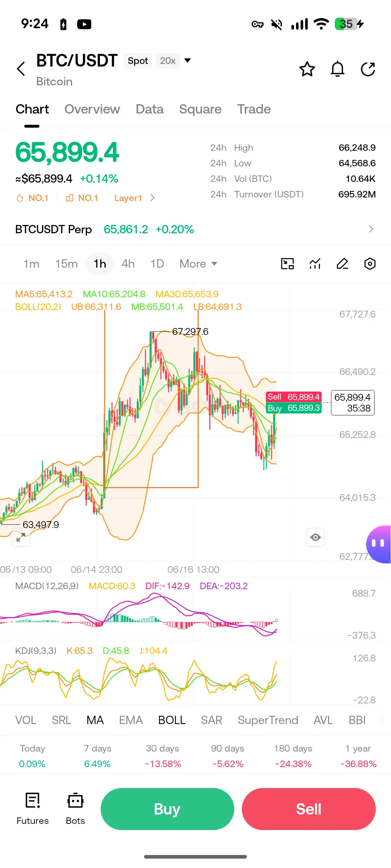Tap the share icon in header

[368, 69]
